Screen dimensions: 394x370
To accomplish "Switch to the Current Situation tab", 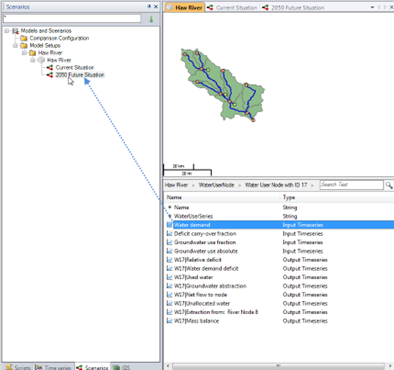I will (x=232, y=7).
